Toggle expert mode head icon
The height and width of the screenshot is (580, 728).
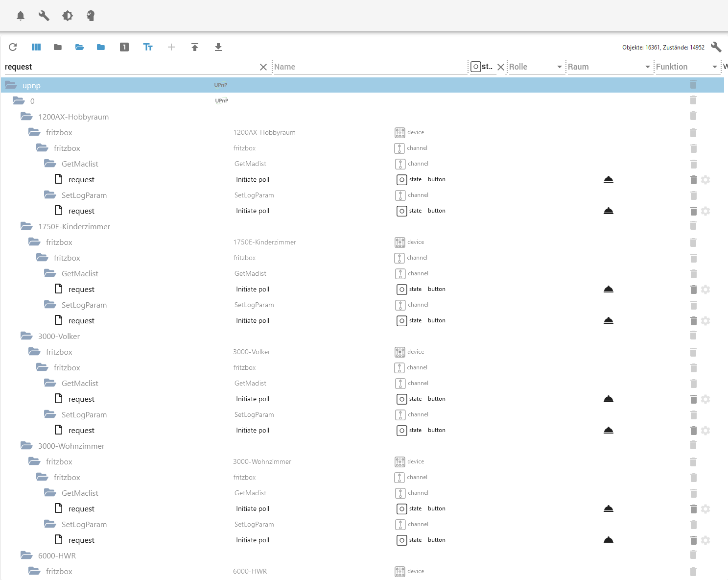91,16
